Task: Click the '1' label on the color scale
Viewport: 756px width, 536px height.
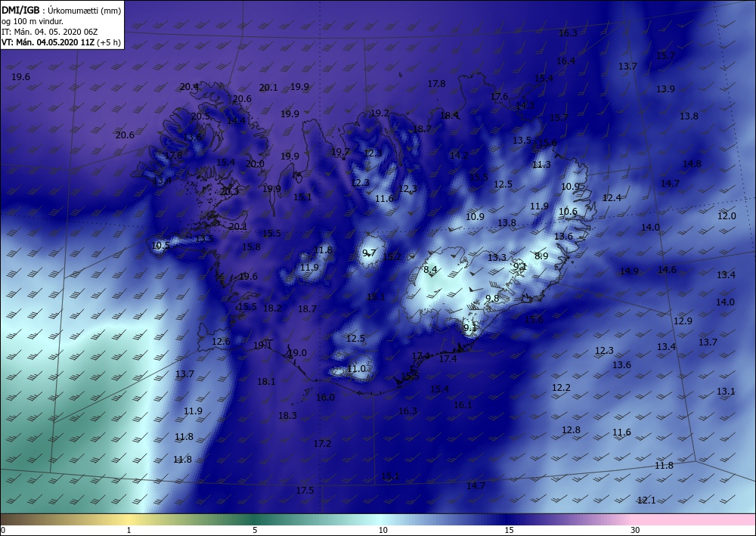Action: tap(129, 531)
